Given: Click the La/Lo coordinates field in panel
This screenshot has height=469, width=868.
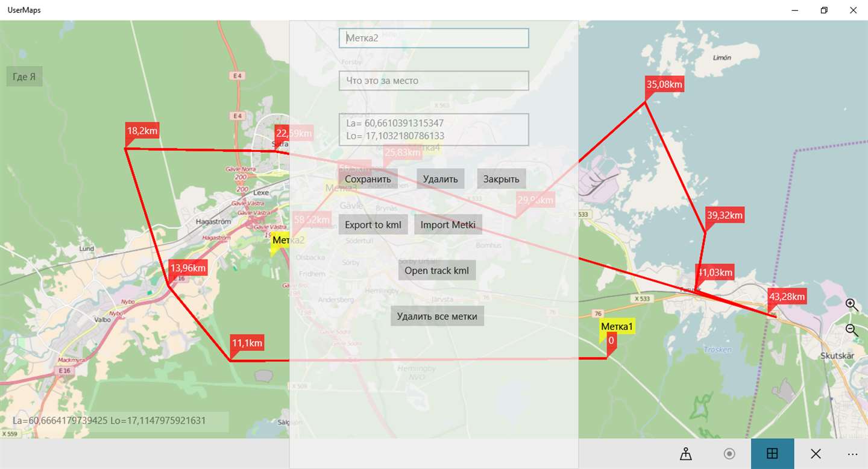Looking at the screenshot, I should tap(433, 130).
